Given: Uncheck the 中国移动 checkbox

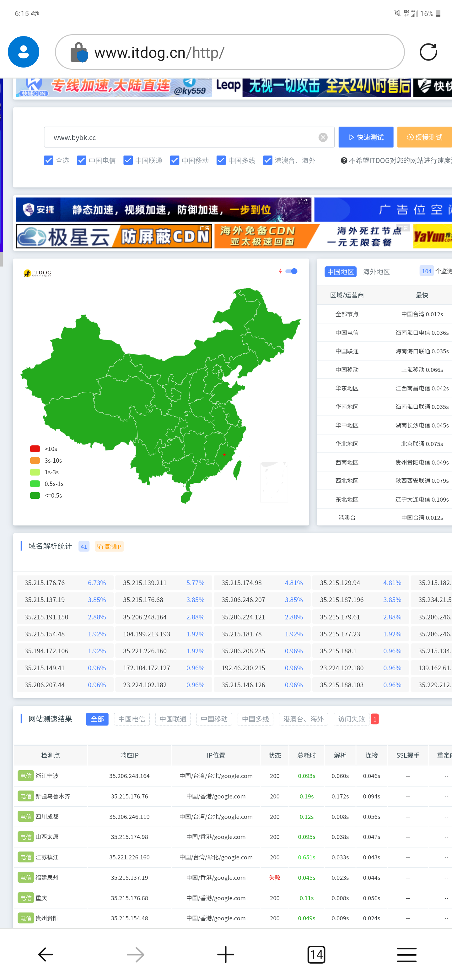Looking at the screenshot, I should coord(175,160).
